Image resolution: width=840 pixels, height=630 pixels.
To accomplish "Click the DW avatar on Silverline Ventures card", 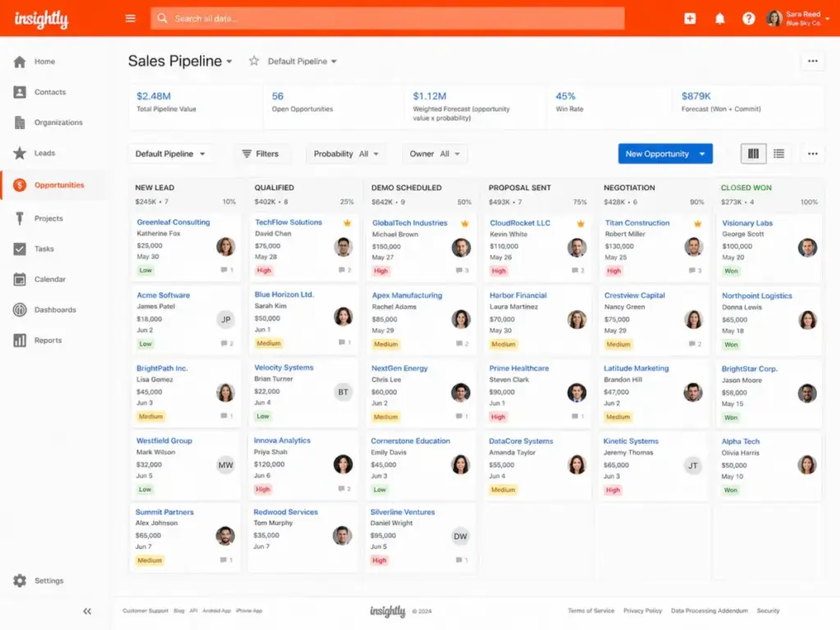I will click(x=460, y=536).
